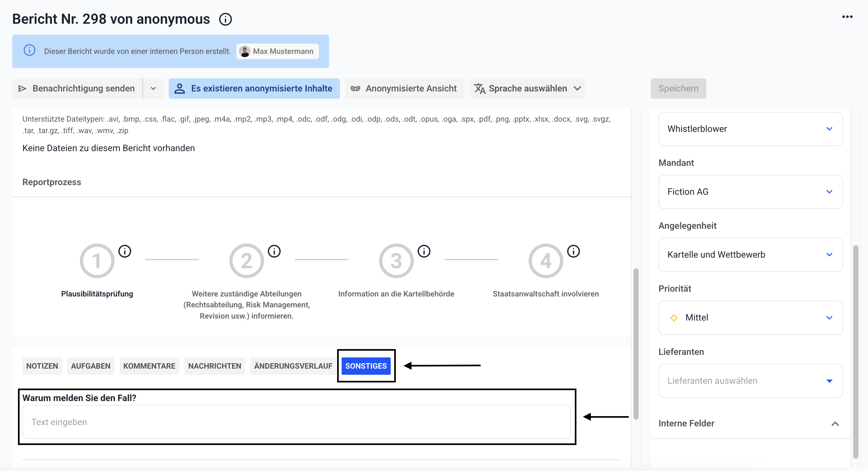
Task: Click info icon next to report title
Action: coord(225,19)
